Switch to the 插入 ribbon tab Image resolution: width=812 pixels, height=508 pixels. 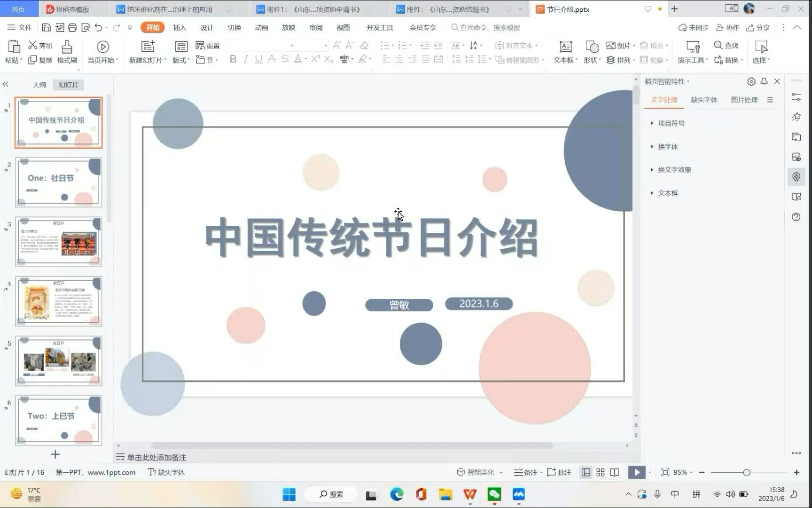pyautogui.click(x=180, y=27)
